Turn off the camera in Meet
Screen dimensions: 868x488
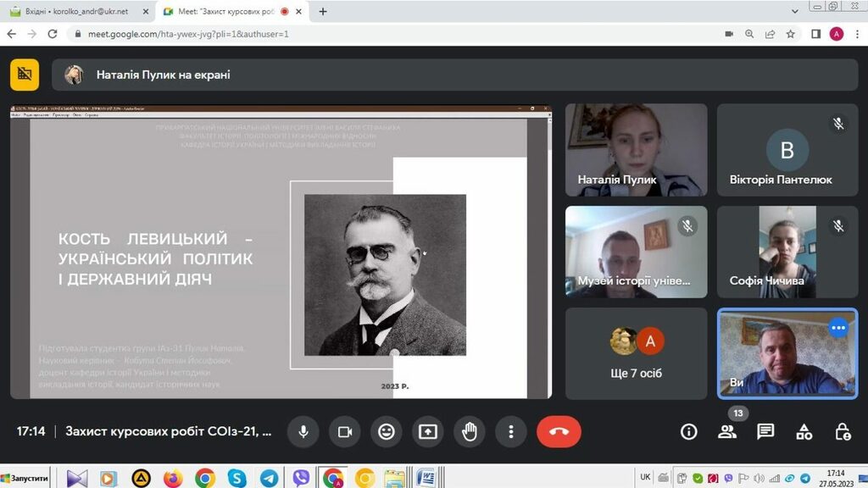tap(344, 432)
